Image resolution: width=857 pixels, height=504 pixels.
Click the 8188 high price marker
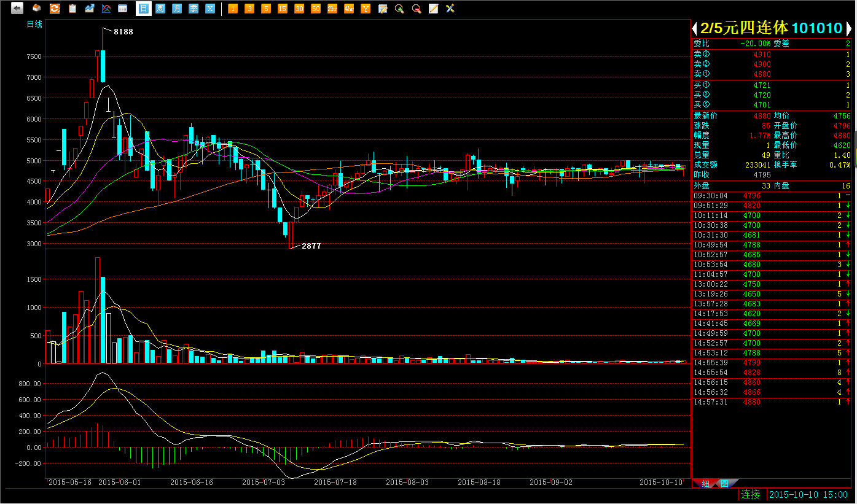pos(123,31)
